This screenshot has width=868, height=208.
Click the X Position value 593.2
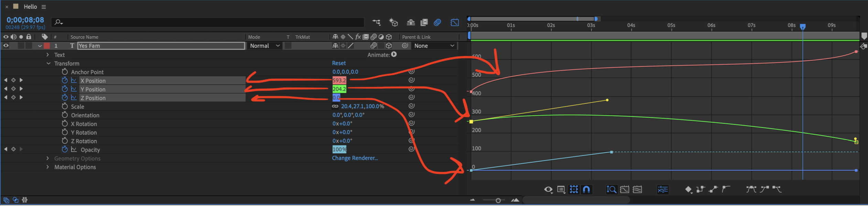[x=339, y=80]
